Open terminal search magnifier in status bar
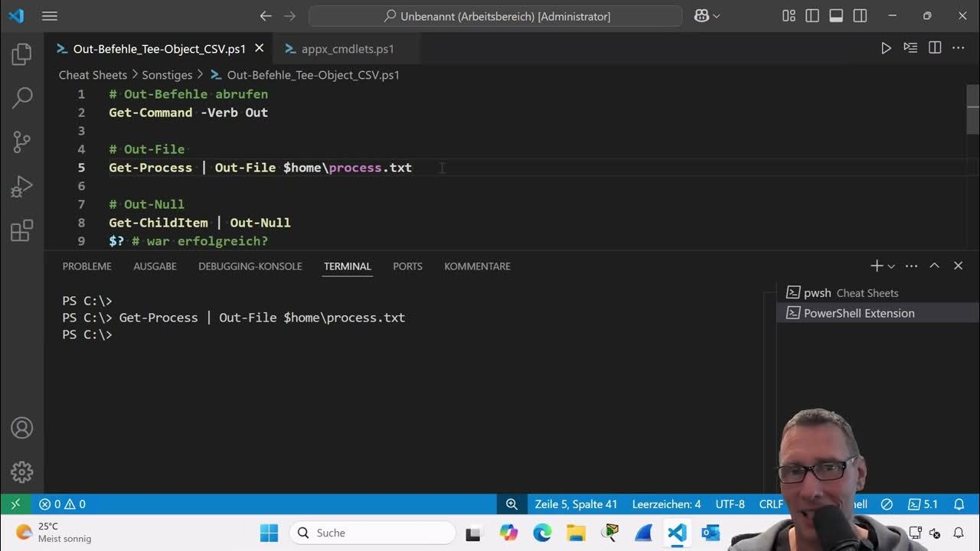Image resolution: width=980 pixels, height=551 pixels. pos(511,504)
